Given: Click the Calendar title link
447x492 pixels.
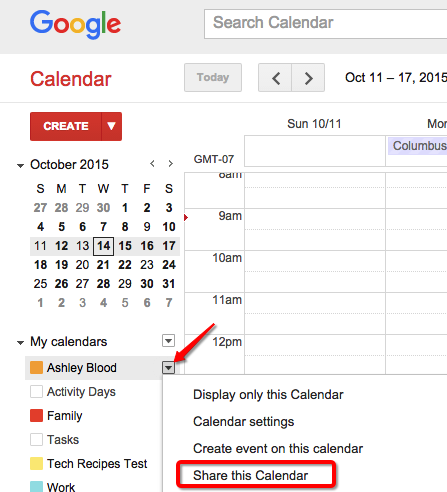Looking at the screenshot, I should [x=71, y=79].
